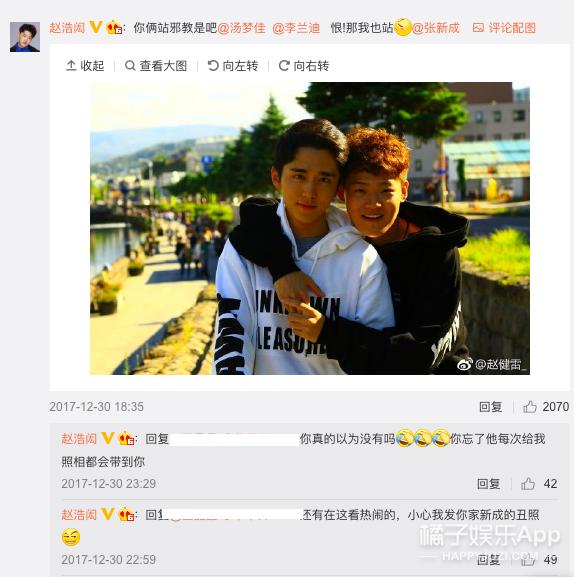Image resolution: width=574 pixels, height=577 pixels.
Task: Click the orange V verified badge on main comment
Action: click(96, 27)
